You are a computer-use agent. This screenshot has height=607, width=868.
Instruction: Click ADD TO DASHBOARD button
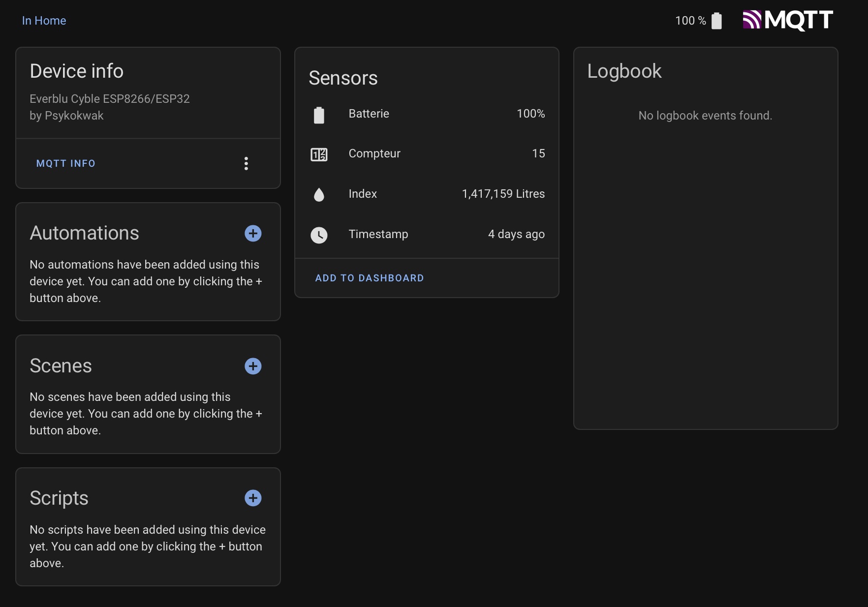(369, 278)
